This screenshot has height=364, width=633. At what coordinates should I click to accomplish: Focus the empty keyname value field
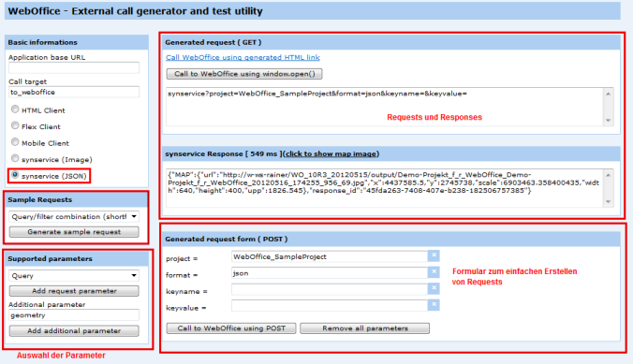(330, 289)
